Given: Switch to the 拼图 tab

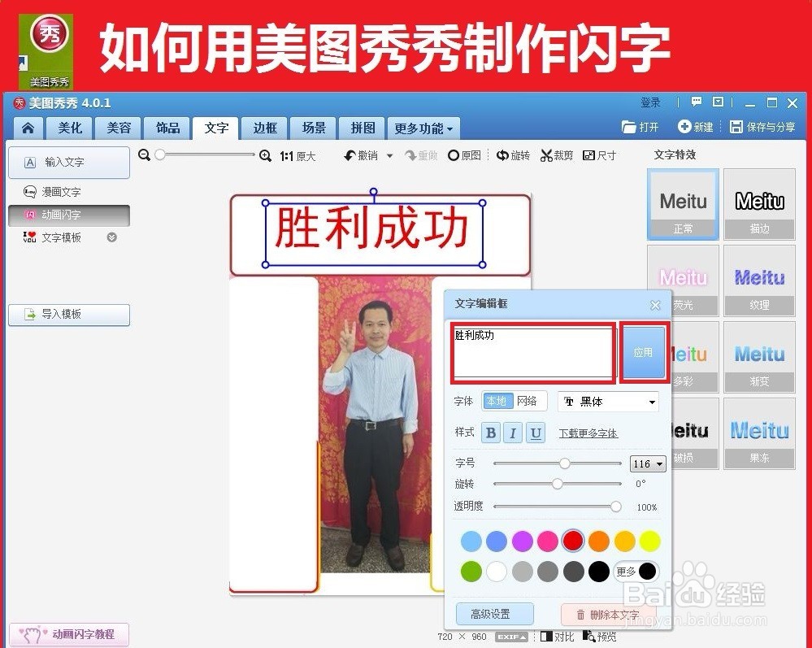Looking at the screenshot, I should click(363, 128).
